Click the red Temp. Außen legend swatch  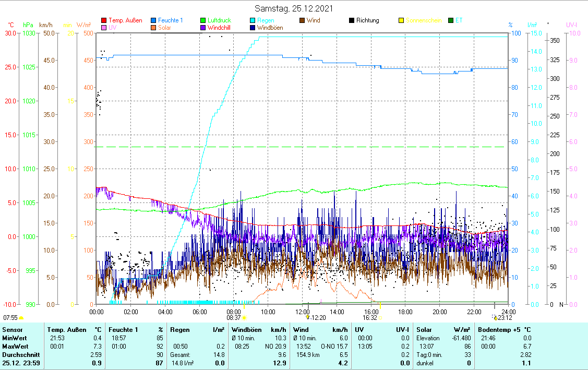point(104,21)
